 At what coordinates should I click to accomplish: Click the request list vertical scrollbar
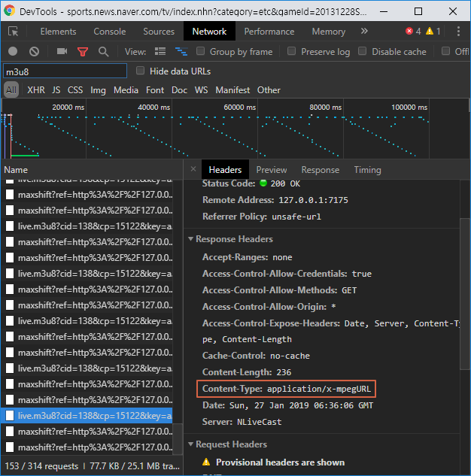click(x=177, y=439)
